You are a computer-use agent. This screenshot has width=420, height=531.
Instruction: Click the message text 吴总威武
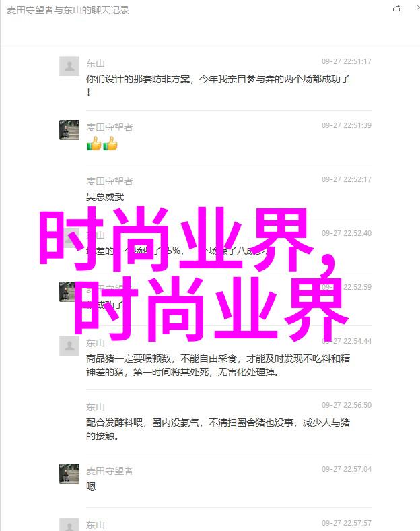coord(105,197)
